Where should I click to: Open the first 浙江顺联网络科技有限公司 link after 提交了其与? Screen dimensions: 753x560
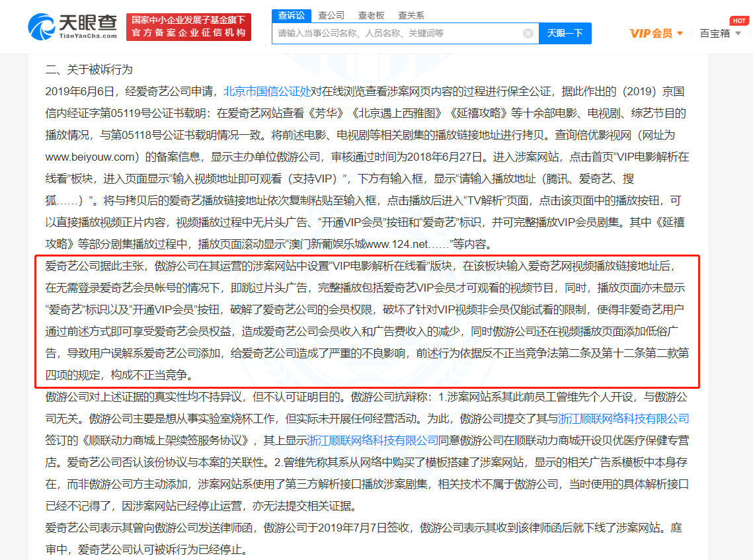tap(623, 419)
